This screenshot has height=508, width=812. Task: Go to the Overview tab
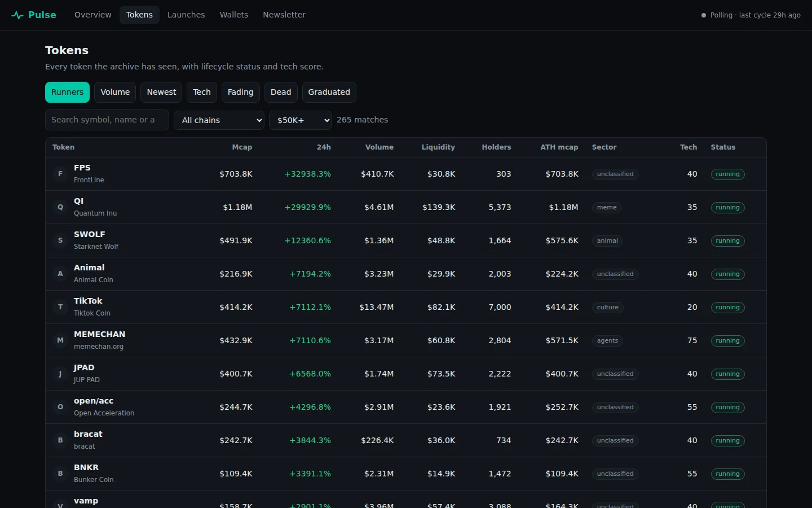(x=93, y=15)
